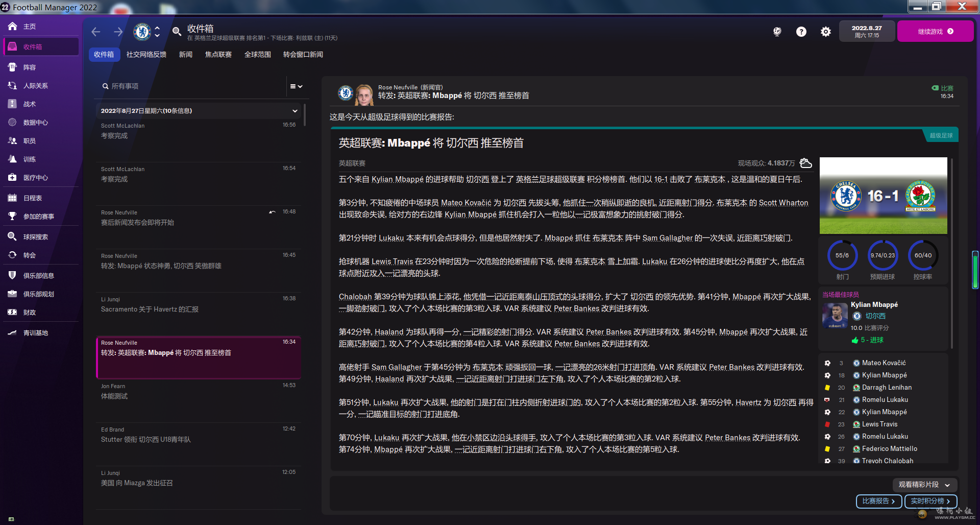This screenshot has width=980, height=525.
Task: Open Mbappé 状态神勇 message
Action: pyautogui.click(x=199, y=271)
